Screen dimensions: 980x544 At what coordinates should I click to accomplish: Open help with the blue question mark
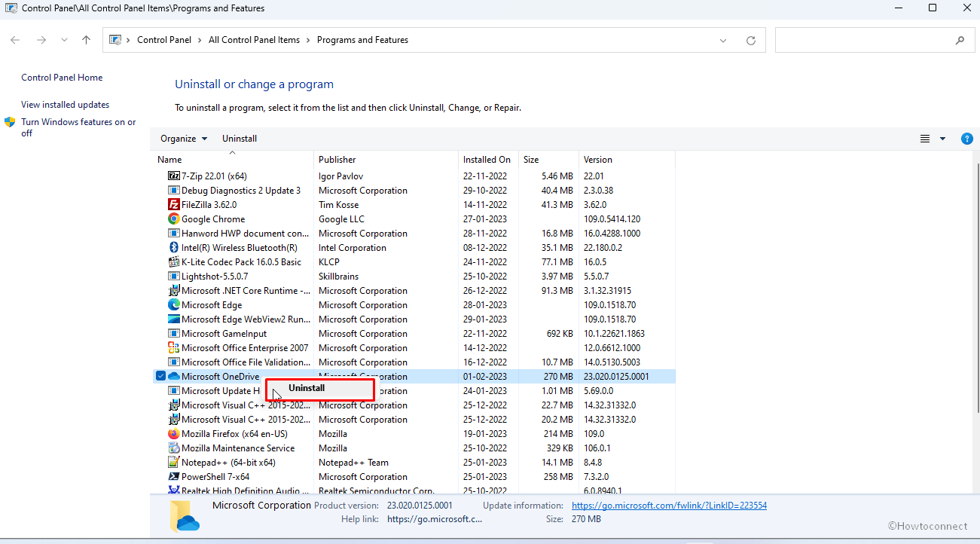point(967,139)
